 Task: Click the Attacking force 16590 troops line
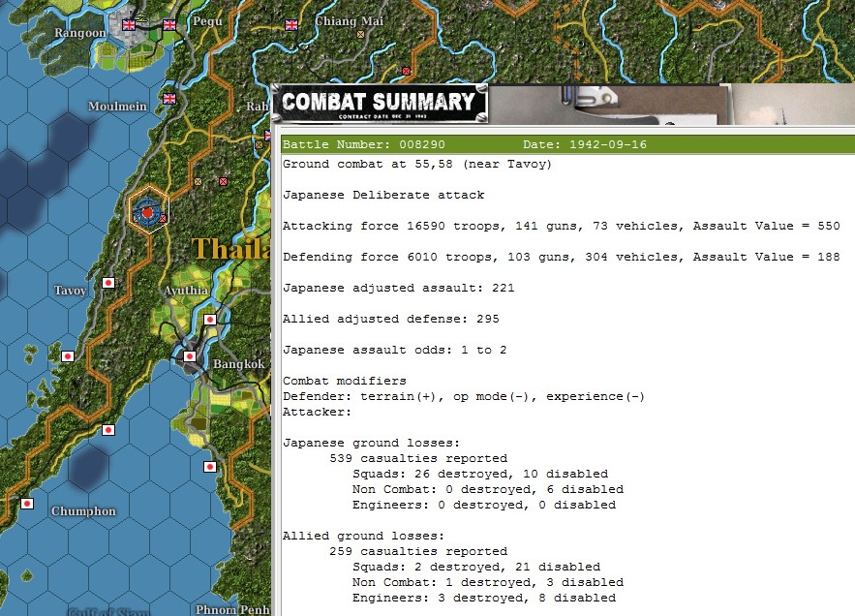[x=561, y=226]
